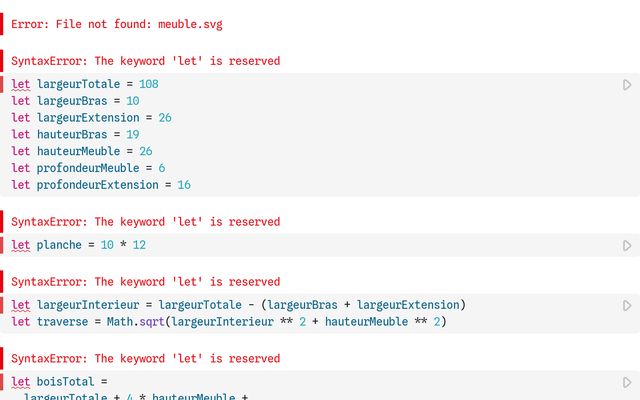
Task: Click the Math.sqrt function call
Action: 136,322
